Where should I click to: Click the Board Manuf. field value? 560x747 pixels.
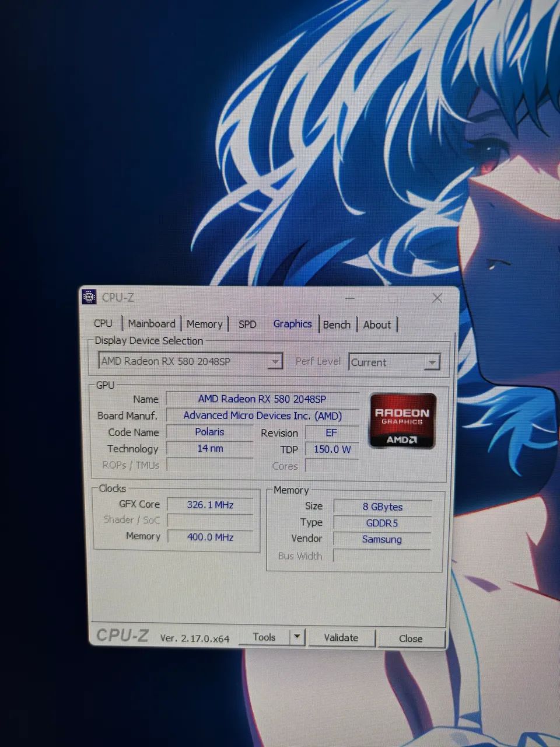pos(262,416)
